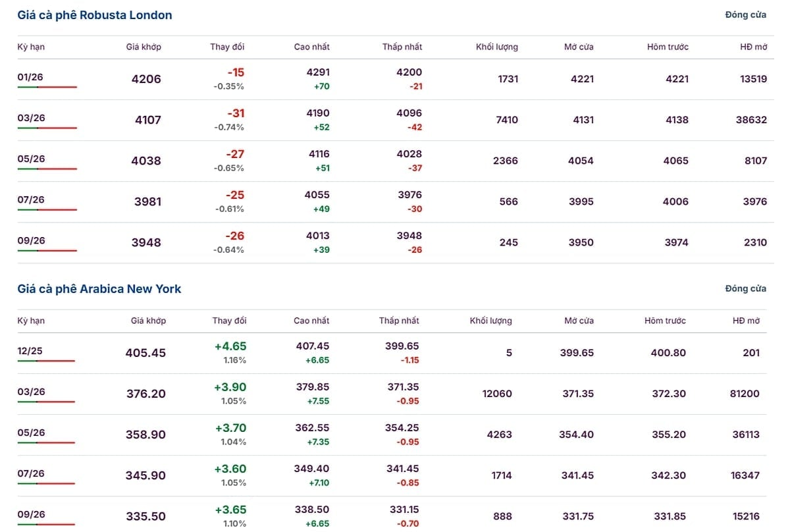Click "Đóng cửa" status beside Robusta London

(745, 15)
